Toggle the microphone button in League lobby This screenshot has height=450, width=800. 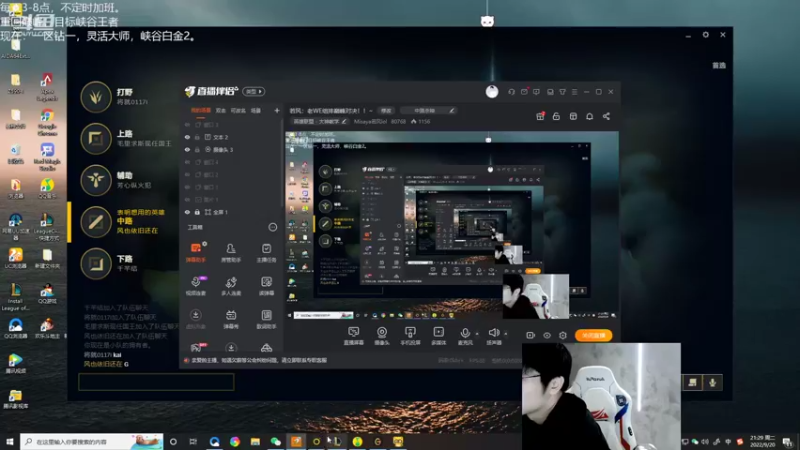(x=713, y=383)
